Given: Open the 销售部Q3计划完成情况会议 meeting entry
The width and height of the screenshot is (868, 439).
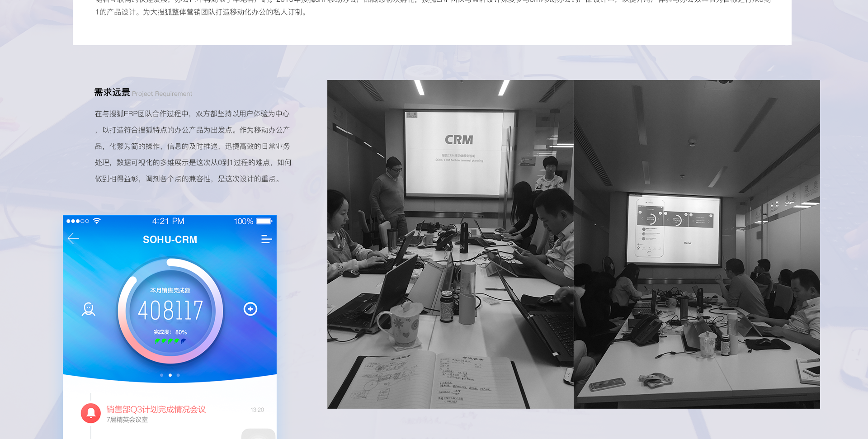Looking at the screenshot, I should coord(156,409).
